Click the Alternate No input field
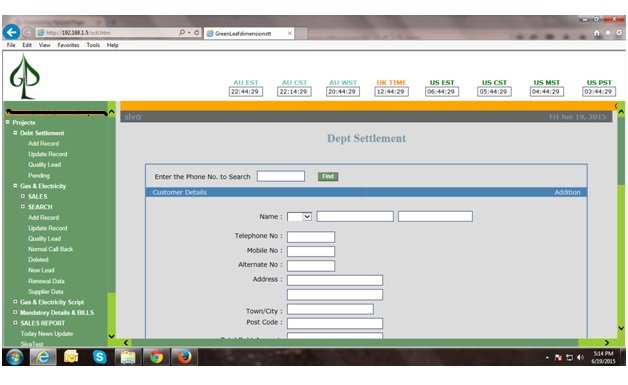Screen dimensions: 628x385 (311, 266)
